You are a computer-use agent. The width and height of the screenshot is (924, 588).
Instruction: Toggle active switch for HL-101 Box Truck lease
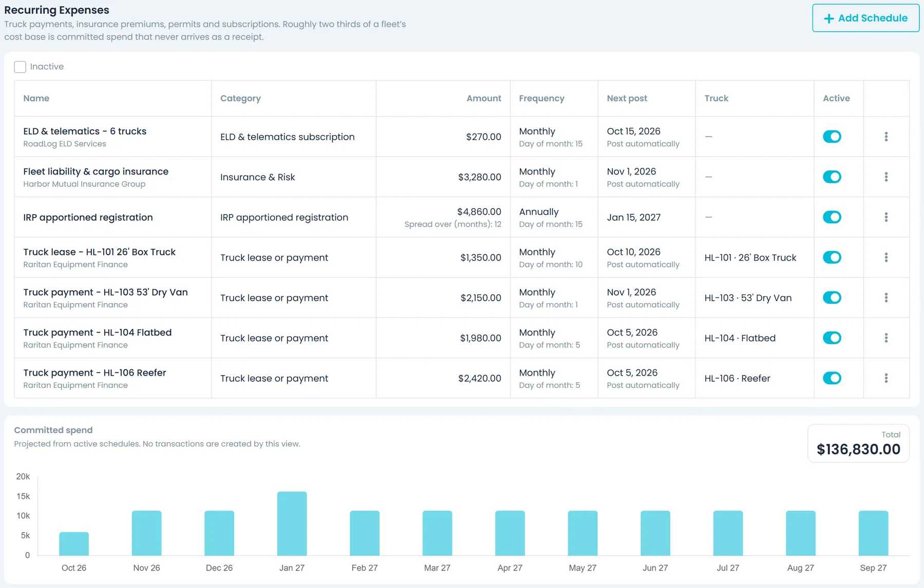pos(832,258)
